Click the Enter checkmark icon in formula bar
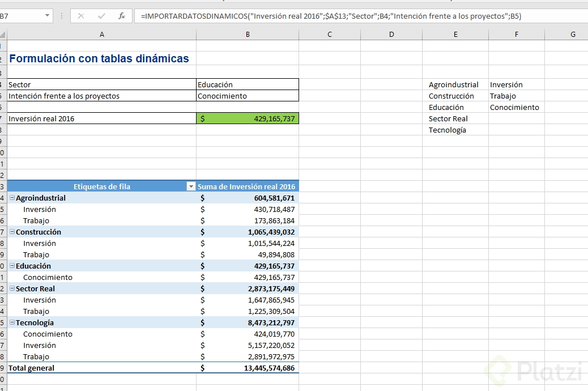588x391 pixels. [x=101, y=16]
